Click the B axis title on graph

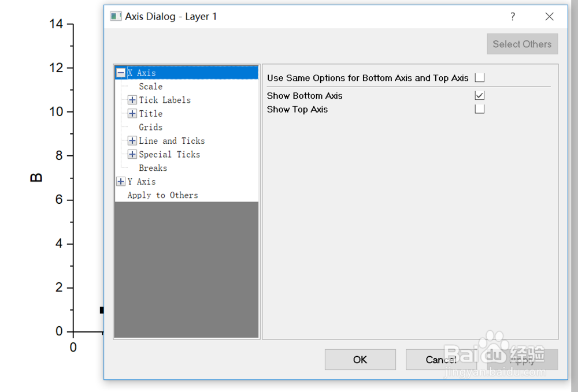[36, 177]
